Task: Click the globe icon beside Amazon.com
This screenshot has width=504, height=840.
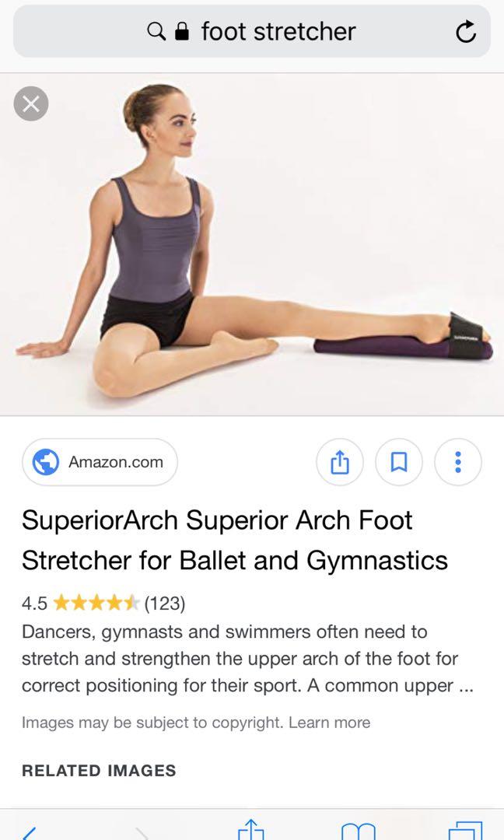Action: tap(46, 462)
